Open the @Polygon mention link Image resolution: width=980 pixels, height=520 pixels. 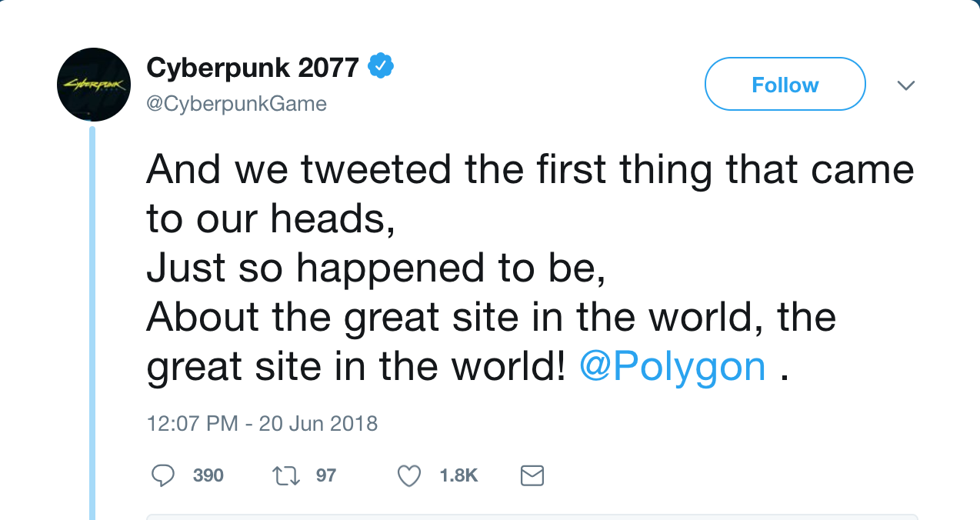(672, 367)
